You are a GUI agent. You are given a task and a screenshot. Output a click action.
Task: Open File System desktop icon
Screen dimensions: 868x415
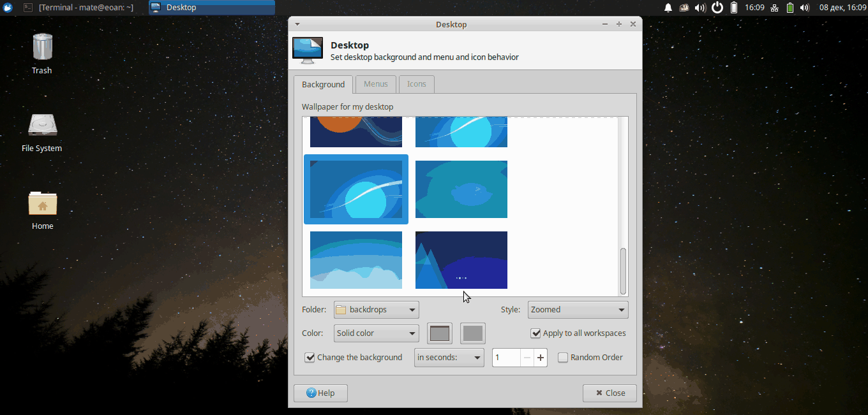[42, 131]
